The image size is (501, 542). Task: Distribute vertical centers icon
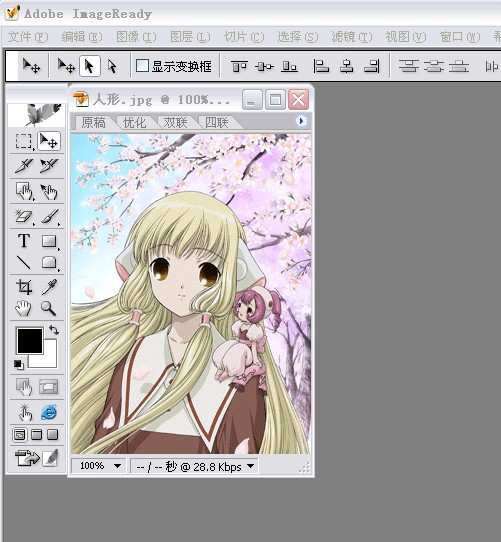(x=434, y=66)
